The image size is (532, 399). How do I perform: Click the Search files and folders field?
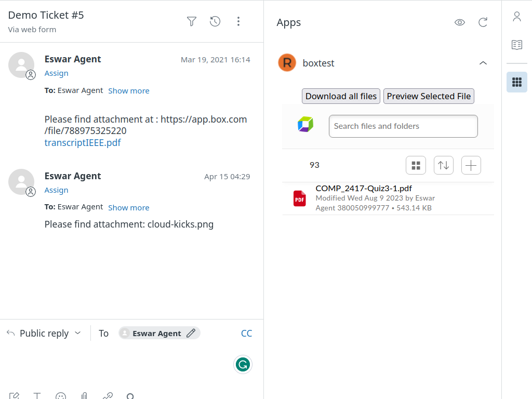click(403, 126)
